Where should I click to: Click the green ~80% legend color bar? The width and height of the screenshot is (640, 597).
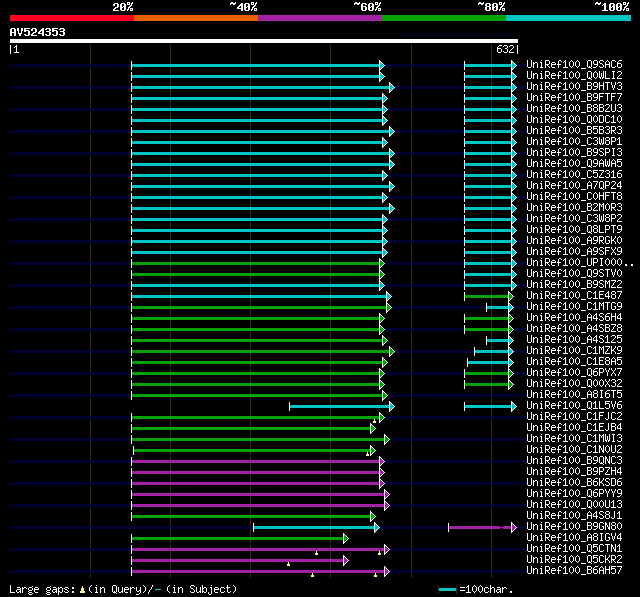[x=443, y=18]
